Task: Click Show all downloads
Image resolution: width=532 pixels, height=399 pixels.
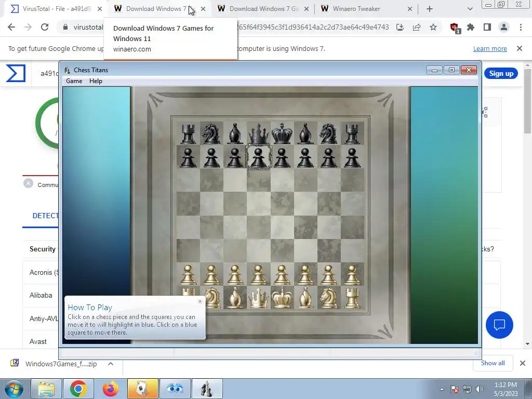Action: coord(493,363)
